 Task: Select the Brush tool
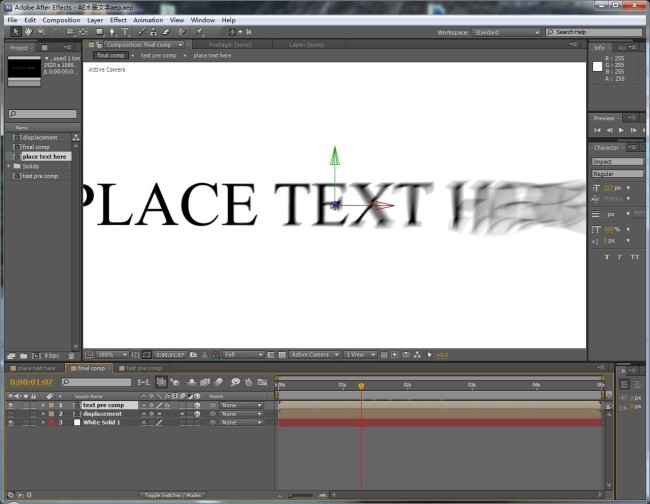tap(141, 32)
